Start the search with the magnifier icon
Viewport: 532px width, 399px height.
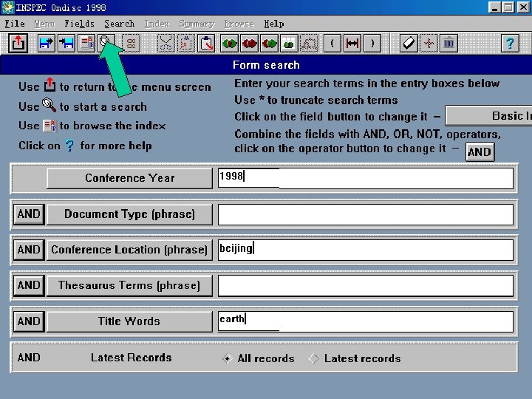[106, 42]
